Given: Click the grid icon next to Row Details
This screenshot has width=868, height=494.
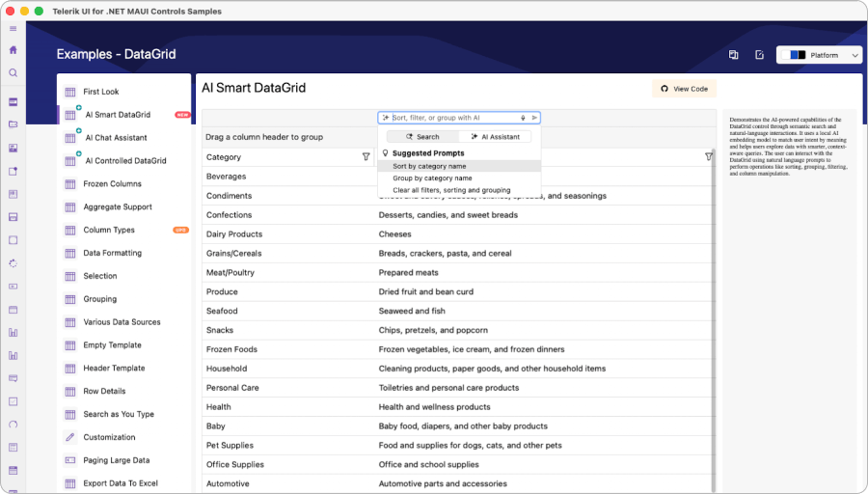Looking at the screenshot, I should (x=70, y=391).
